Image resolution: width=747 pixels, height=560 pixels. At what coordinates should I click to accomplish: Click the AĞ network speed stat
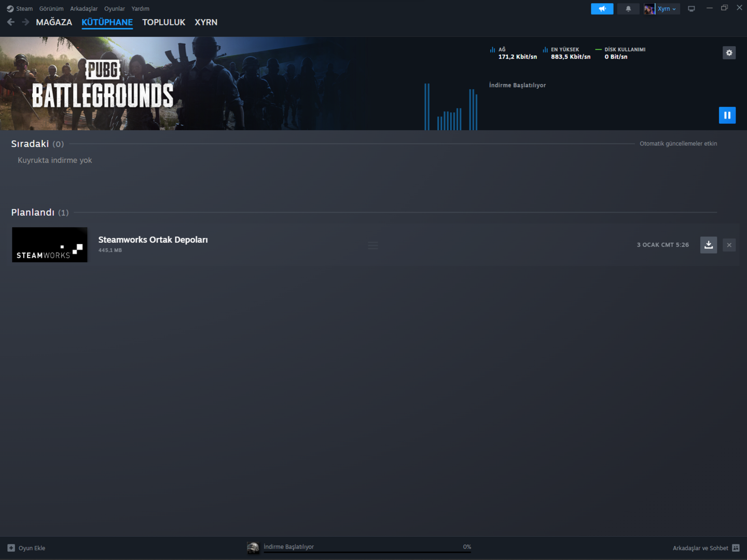[514, 53]
